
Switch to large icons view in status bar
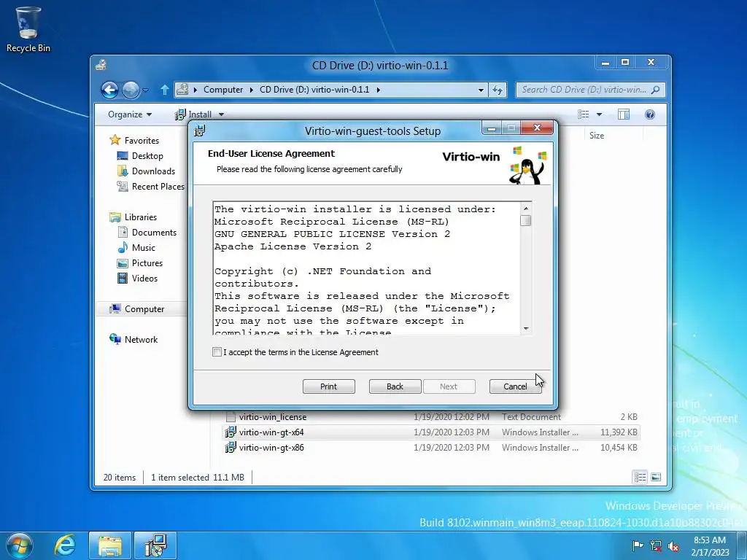click(x=656, y=477)
